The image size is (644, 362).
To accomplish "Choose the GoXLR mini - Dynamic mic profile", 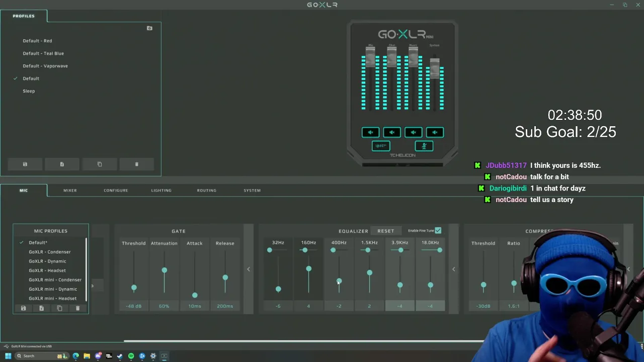I will coord(53,289).
